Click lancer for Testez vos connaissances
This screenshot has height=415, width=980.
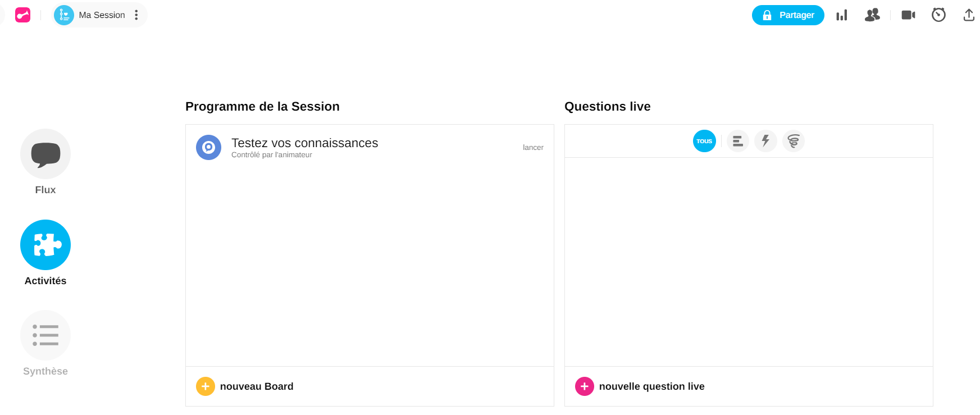[533, 148]
